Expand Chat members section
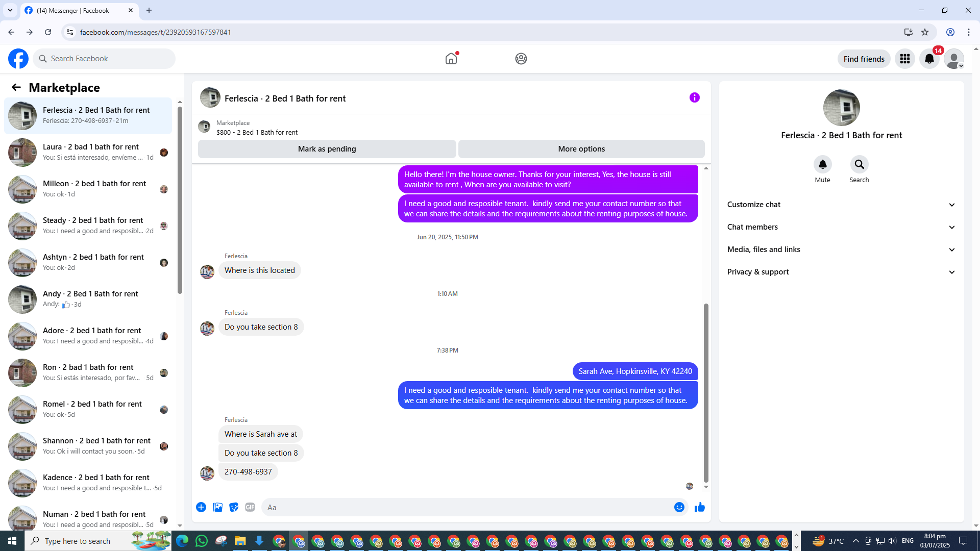 [x=841, y=227]
